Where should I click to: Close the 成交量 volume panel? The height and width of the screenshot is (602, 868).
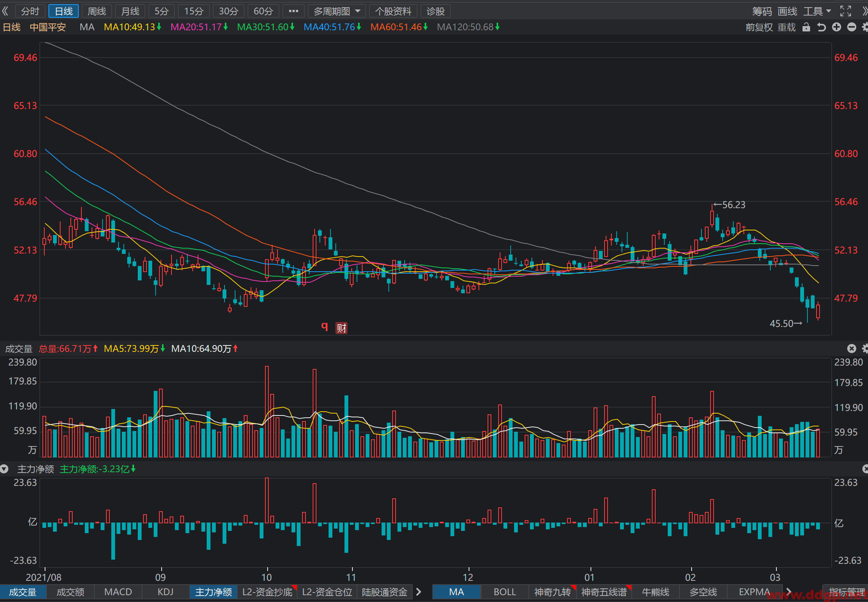coord(851,348)
